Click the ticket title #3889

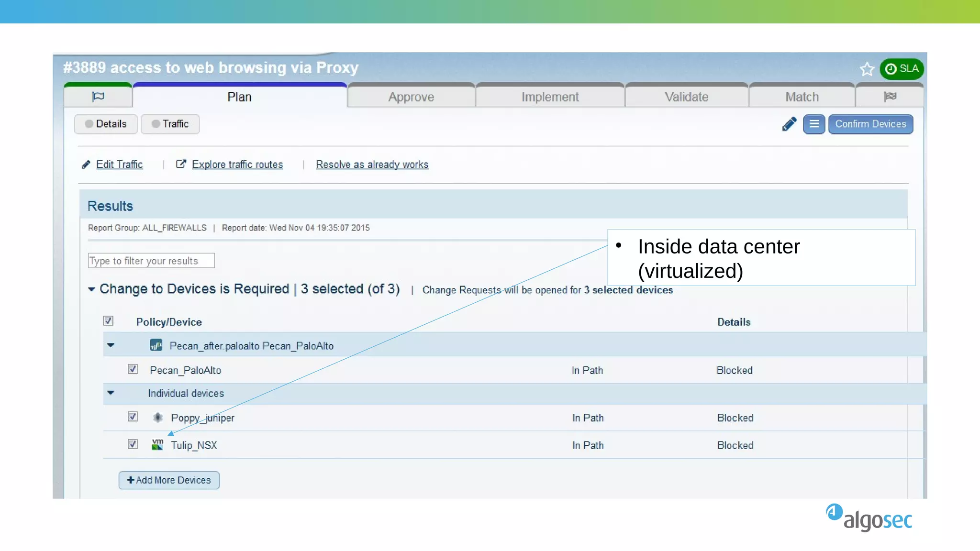tap(211, 67)
